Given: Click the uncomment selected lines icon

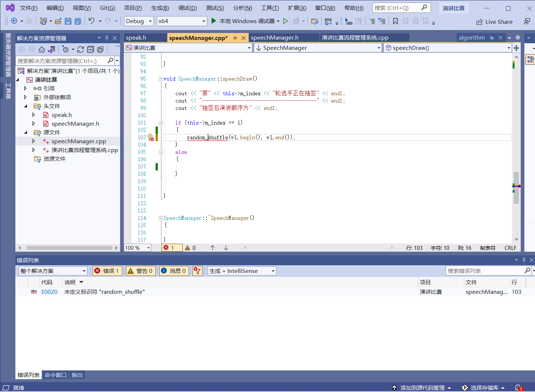Looking at the screenshot, I should click(382, 21).
